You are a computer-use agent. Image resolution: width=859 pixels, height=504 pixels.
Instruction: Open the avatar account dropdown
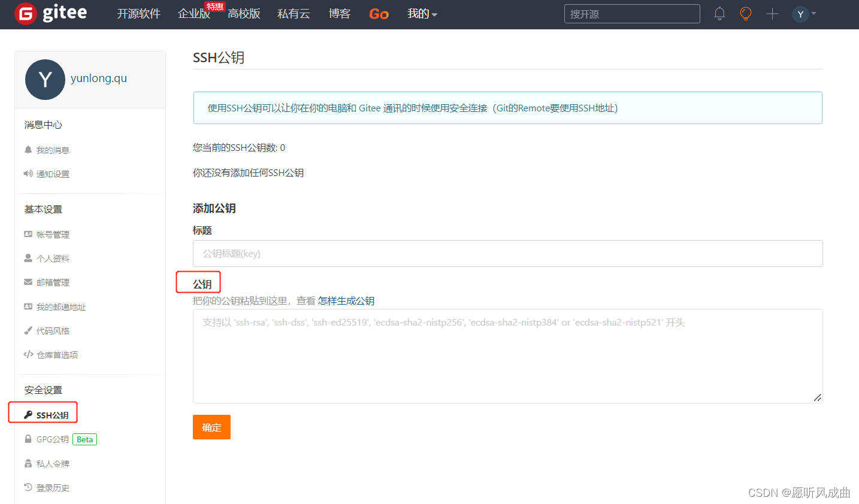click(803, 14)
